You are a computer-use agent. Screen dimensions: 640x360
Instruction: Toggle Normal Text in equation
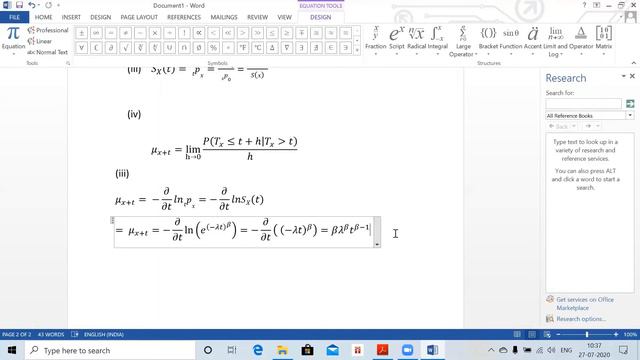tap(48, 52)
